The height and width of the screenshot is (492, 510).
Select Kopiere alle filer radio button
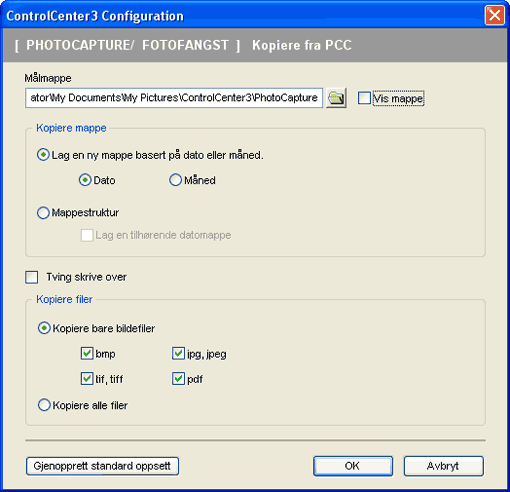pyautogui.click(x=44, y=405)
